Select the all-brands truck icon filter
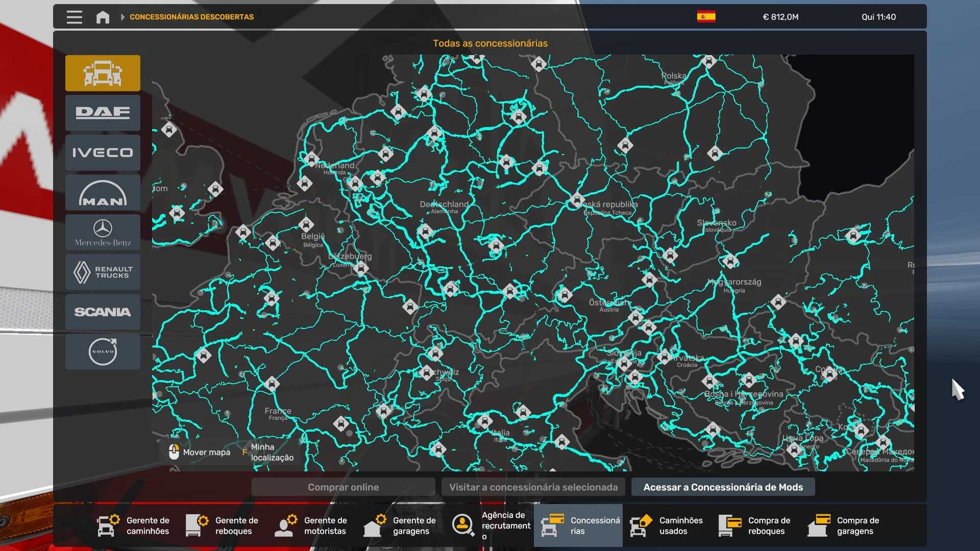Image resolution: width=980 pixels, height=551 pixels. coord(103,73)
